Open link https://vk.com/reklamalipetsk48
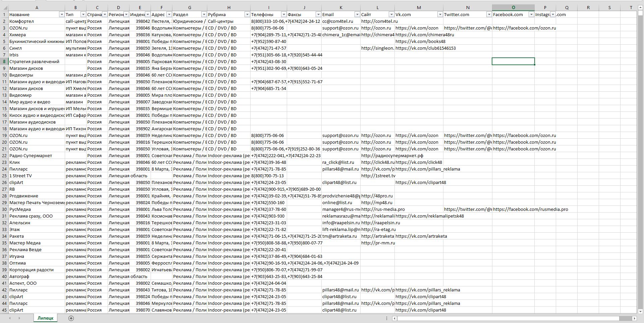 (429, 216)
